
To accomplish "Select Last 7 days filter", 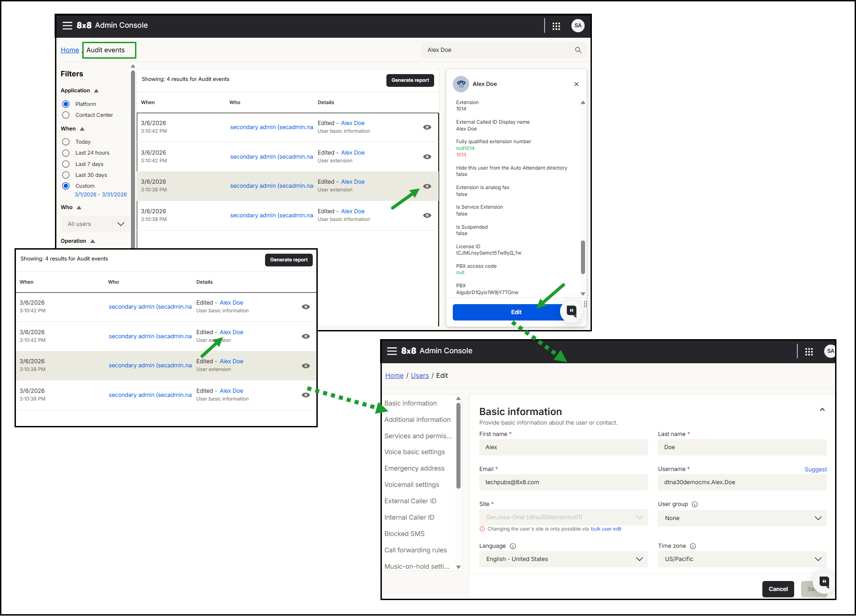I will point(66,164).
